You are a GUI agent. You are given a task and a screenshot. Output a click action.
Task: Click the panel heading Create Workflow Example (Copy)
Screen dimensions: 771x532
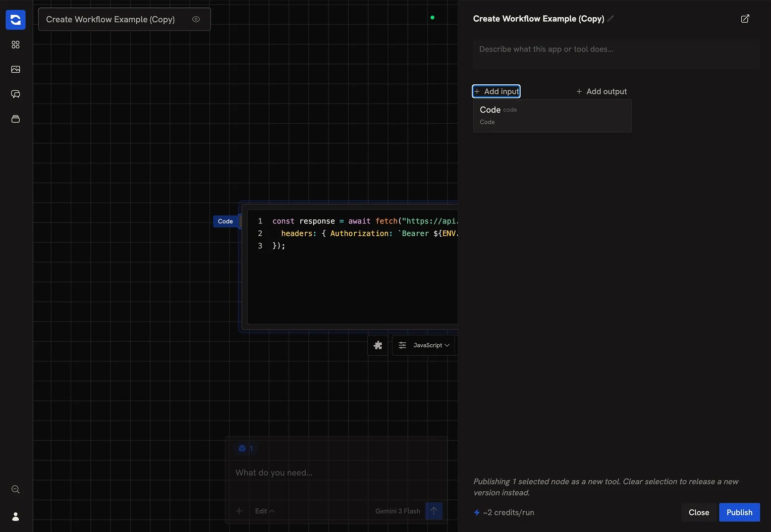[539, 19]
